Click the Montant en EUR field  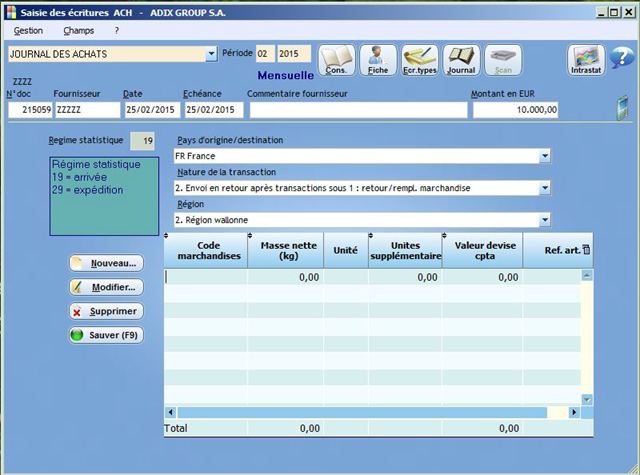pyautogui.click(x=516, y=110)
